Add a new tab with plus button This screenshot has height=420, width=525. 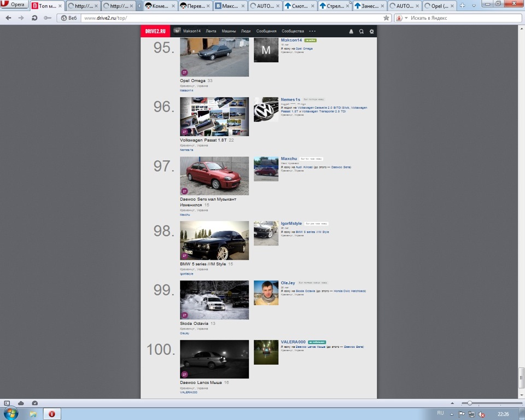coord(463,5)
